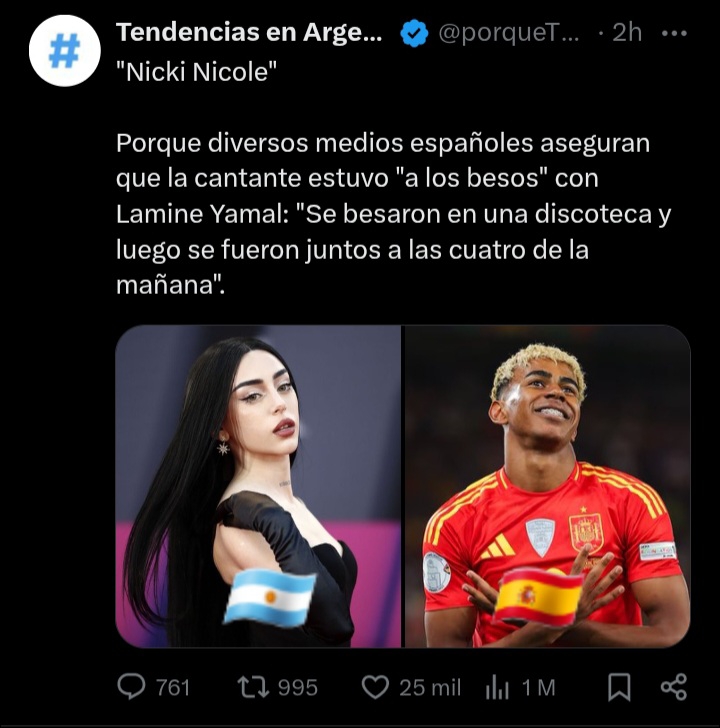Select the "Nicki Nicole" trend text
The image size is (720, 728).
point(196,72)
